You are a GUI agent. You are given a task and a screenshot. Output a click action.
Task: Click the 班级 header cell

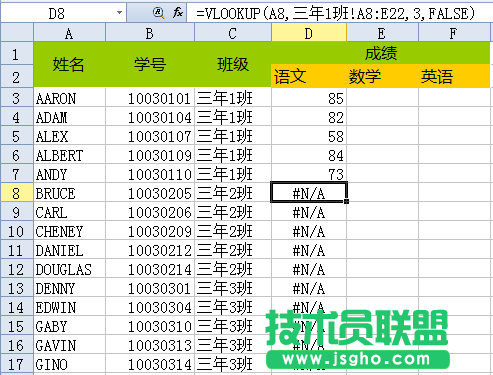point(233,64)
